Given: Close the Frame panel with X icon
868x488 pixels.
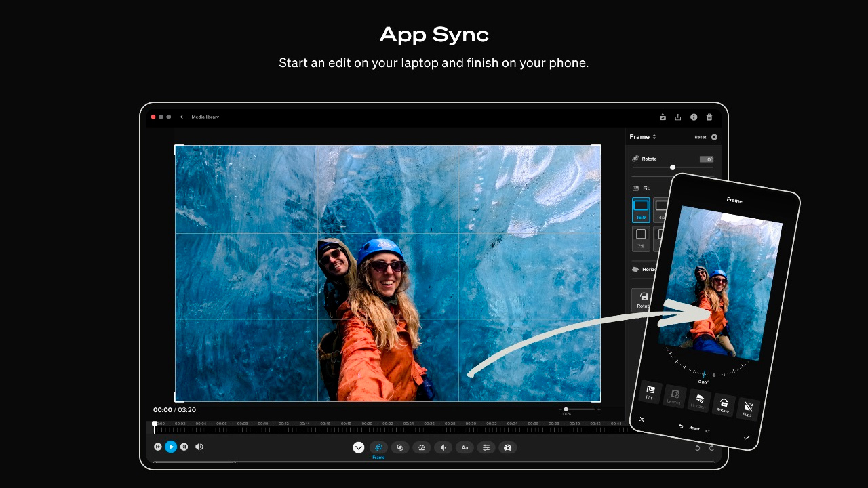Looking at the screenshot, I should (x=714, y=137).
